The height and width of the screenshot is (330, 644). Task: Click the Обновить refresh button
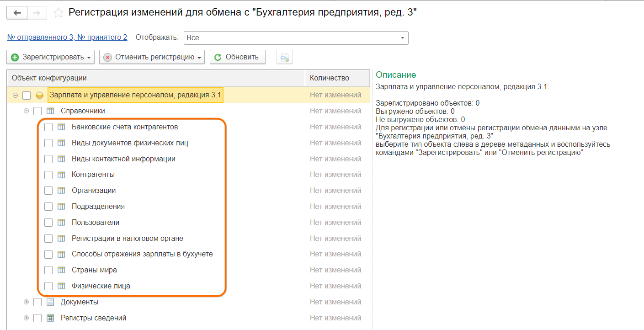click(237, 57)
